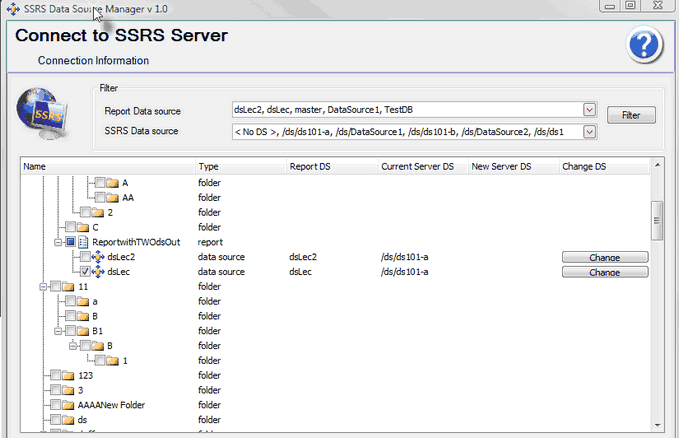679x438 pixels.
Task: Sort by the Name column header
Action: click(x=108, y=167)
